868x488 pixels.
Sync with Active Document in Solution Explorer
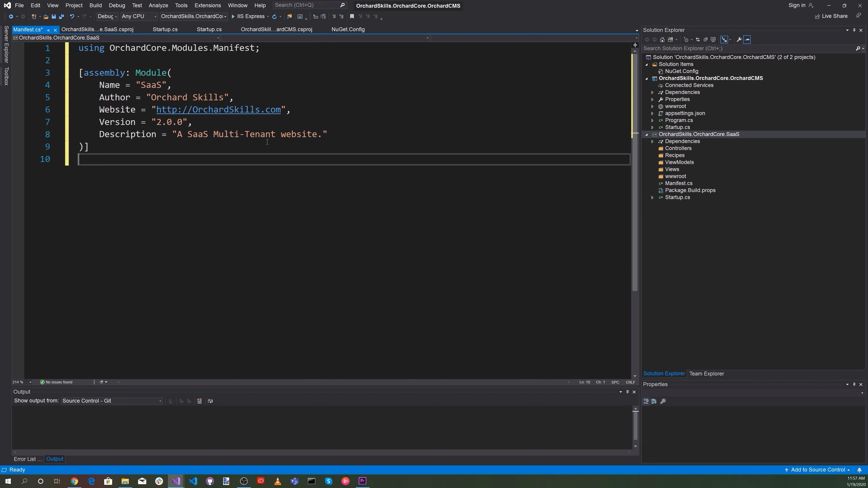698,40
